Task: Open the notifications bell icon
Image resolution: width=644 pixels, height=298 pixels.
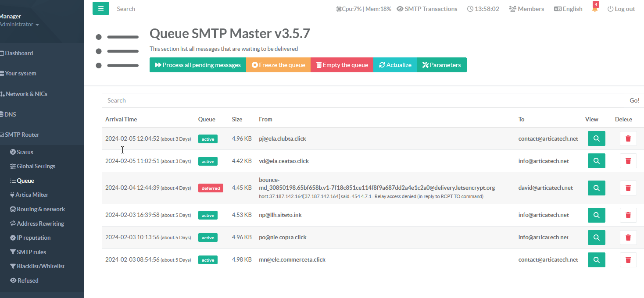Action: [595, 9]
